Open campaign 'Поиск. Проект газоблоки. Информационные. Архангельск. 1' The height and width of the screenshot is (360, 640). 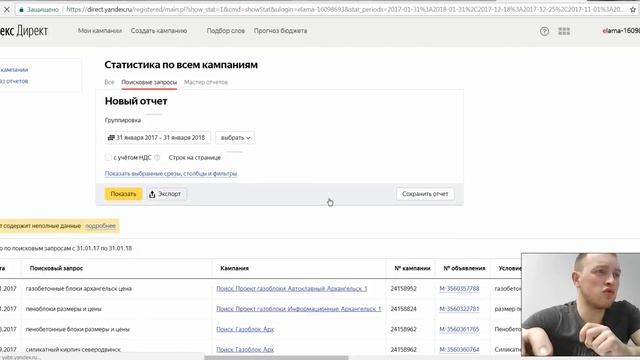[x=298, y=309]
